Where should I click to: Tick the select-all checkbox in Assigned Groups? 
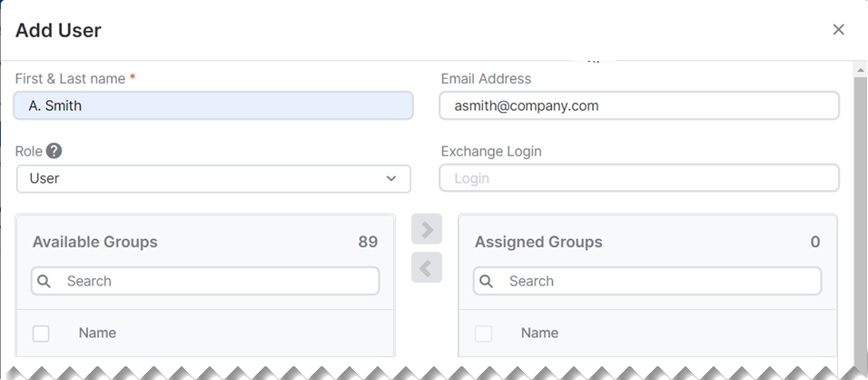(x=483, y=334)
